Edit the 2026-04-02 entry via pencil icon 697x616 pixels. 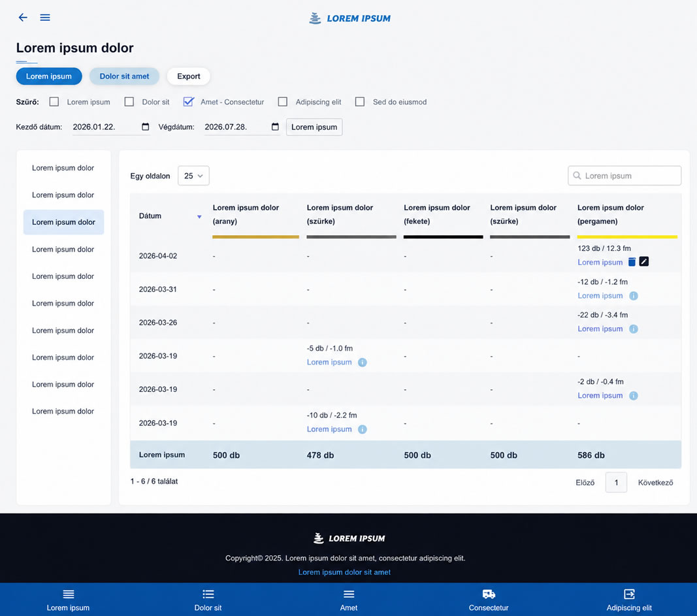click(643, 261)
